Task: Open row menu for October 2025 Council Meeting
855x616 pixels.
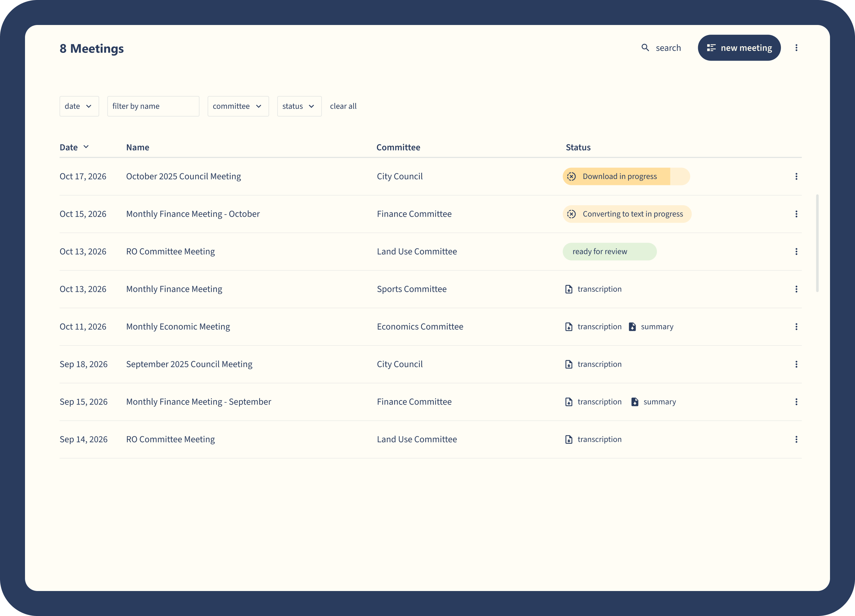Action: tap(796, 176)
